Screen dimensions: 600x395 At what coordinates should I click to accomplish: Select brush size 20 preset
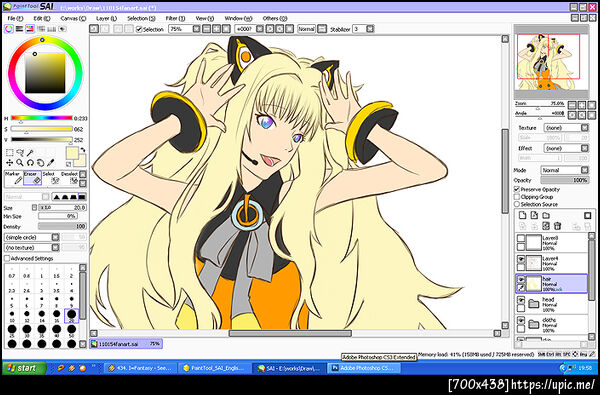click(72, 315)
